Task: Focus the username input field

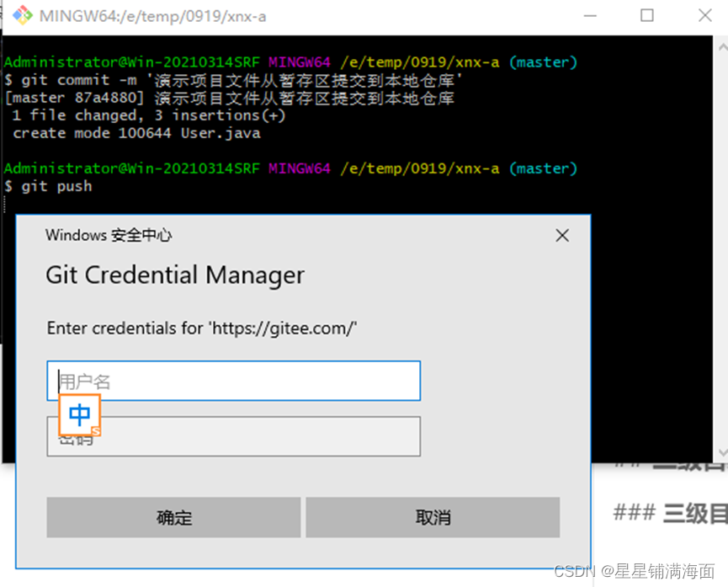Action: [x=233, y=381]
